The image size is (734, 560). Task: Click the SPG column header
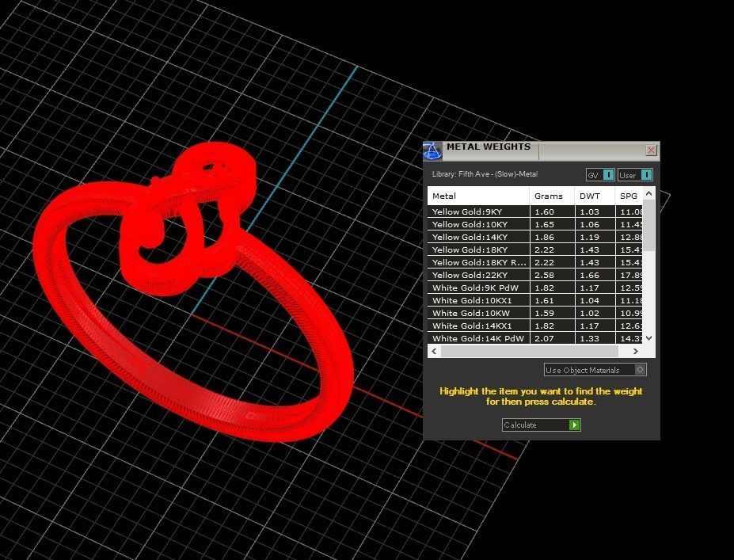click(629, 196)
